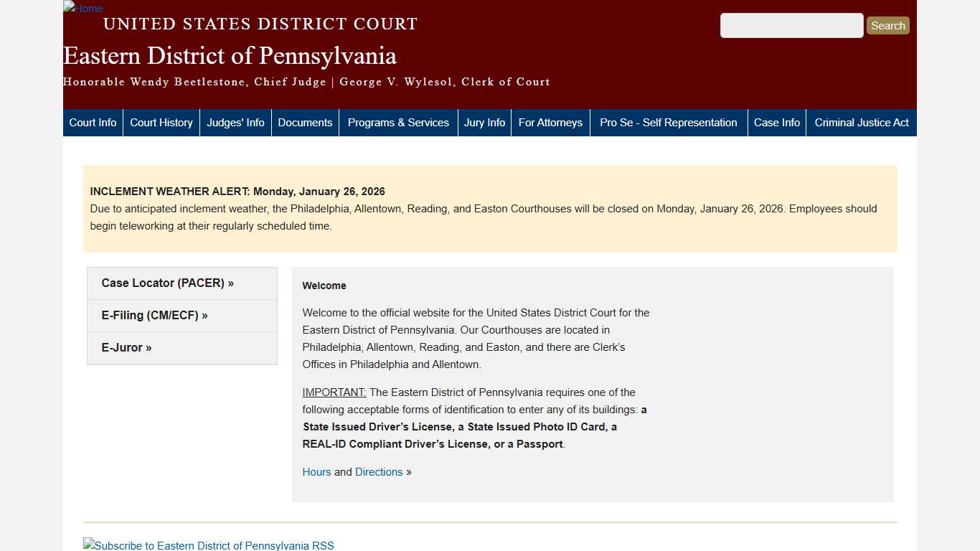The width and height of the screenshot is (980, 551).
Task: Click inside the site search input field
Action: pos(791,25)
